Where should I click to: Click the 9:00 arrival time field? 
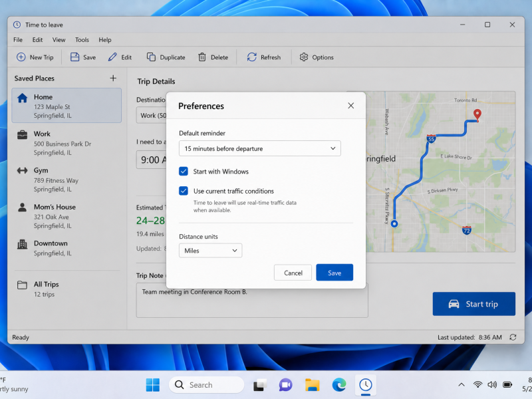pos(152,160)
